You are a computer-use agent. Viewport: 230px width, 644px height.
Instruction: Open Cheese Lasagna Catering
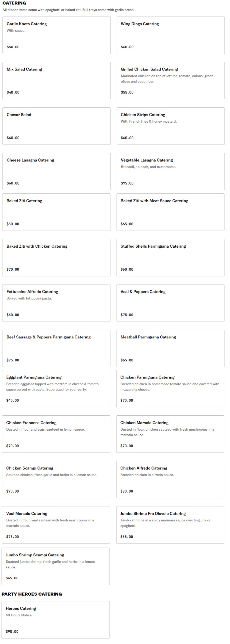[56, 171]
